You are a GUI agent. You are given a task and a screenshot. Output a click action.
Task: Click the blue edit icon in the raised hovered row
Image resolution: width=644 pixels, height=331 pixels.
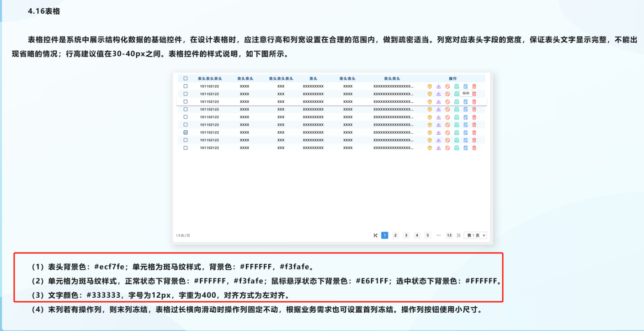tap(465, 102)
